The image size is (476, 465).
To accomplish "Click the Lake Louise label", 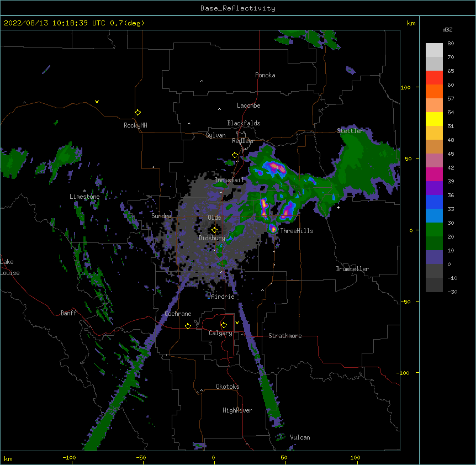I will pyautogui.click(x=10, y=267).
